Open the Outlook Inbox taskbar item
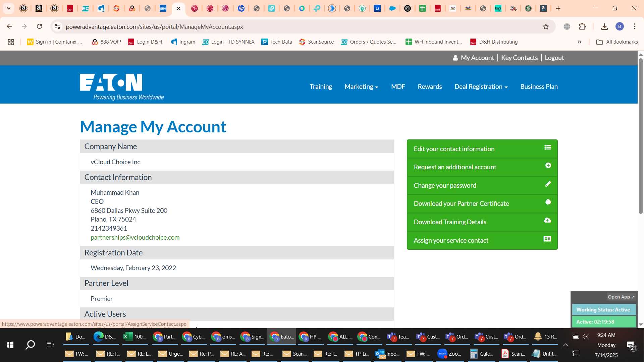This screenshot has height=362, width=644. 388,354
